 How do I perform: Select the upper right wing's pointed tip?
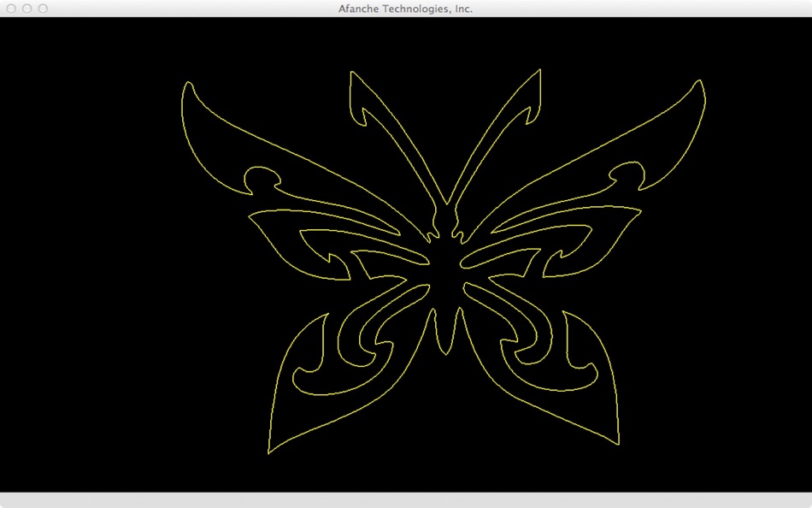pyautogui.click(x=700, y=81)
